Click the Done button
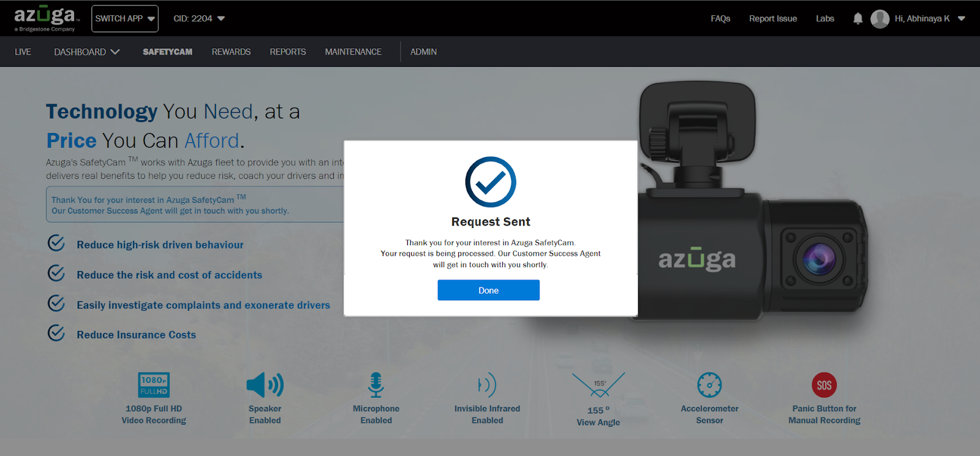 click(x=488, y=290)
